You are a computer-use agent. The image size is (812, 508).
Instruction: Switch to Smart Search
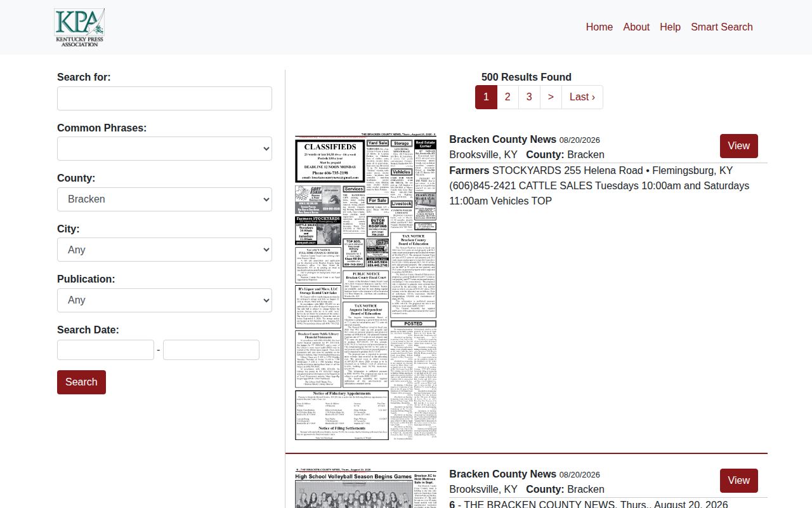(x=722, y=27)
